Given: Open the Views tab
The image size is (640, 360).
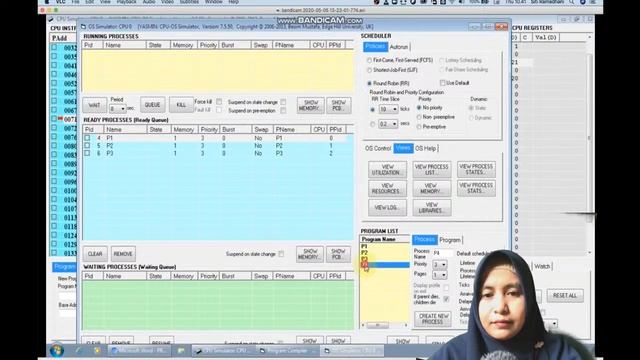Looking at the screenshot, I should (403, 148).
